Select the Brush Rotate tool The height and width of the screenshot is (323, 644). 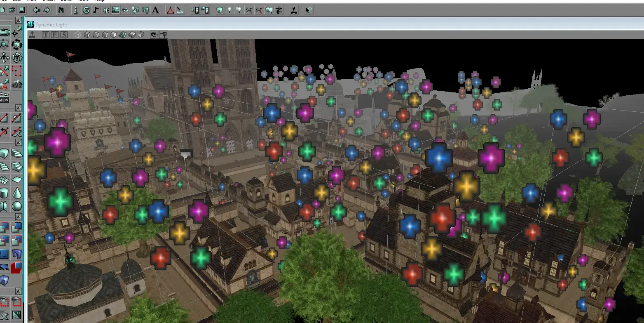point(17,45)
